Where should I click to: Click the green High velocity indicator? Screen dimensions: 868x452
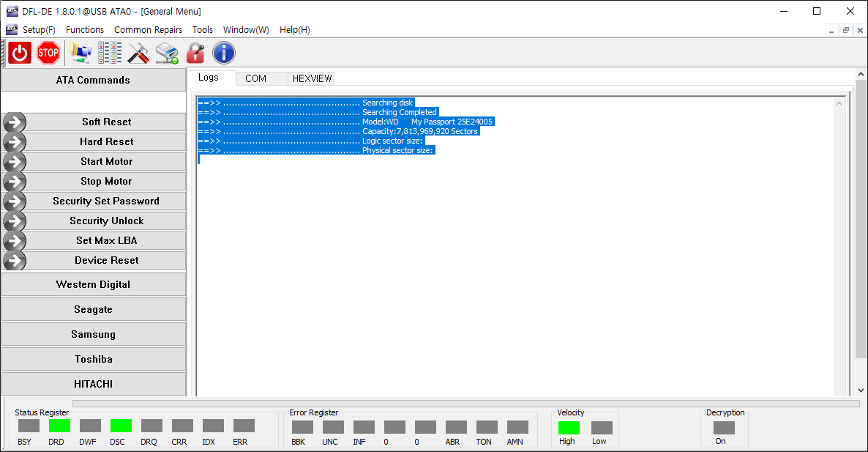(x=569, y=428)
